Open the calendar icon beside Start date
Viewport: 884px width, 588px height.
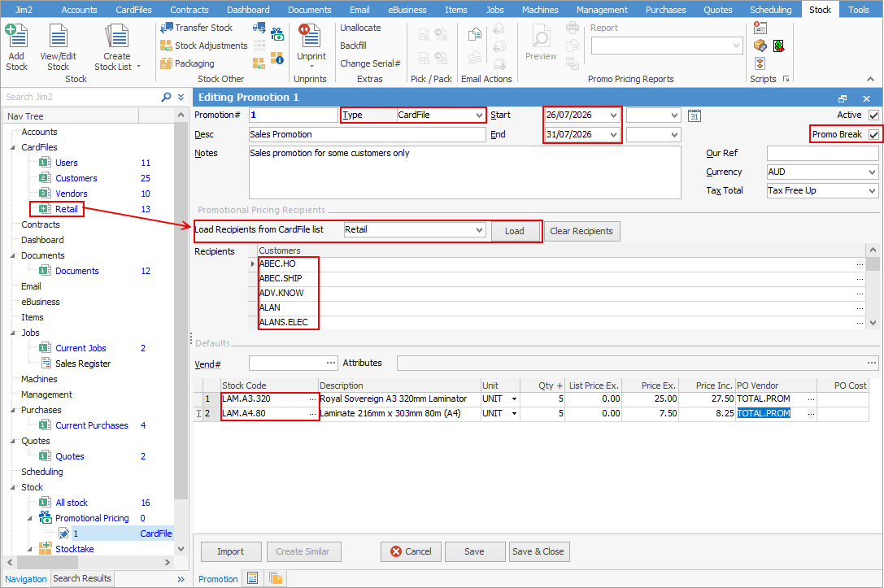pos(694,115)
